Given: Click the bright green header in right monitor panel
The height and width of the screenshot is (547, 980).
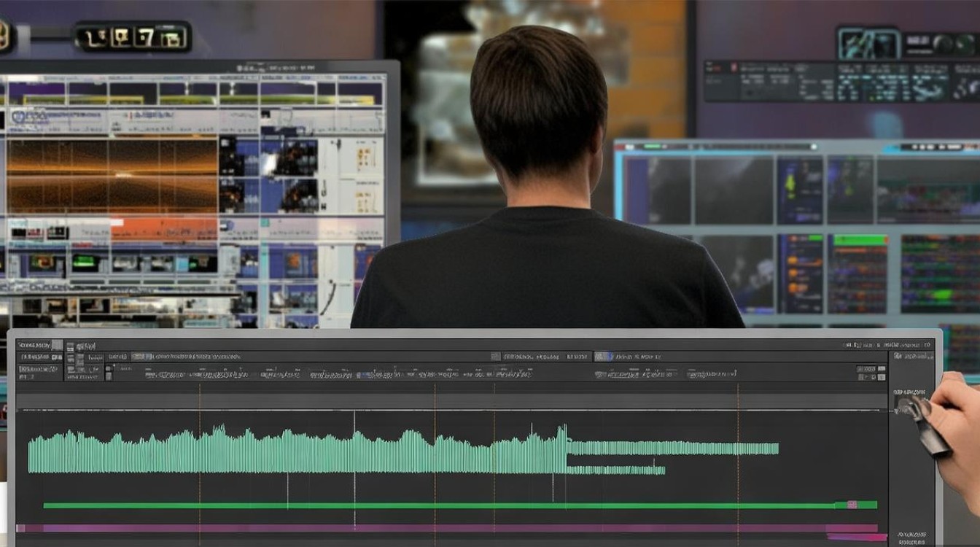Looking at the screenshot, I should pyautogui.click(x=858, y=240).
